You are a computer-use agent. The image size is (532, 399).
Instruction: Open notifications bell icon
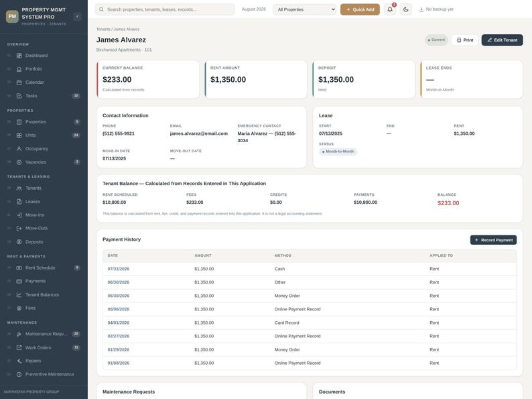tap(390, 9)
